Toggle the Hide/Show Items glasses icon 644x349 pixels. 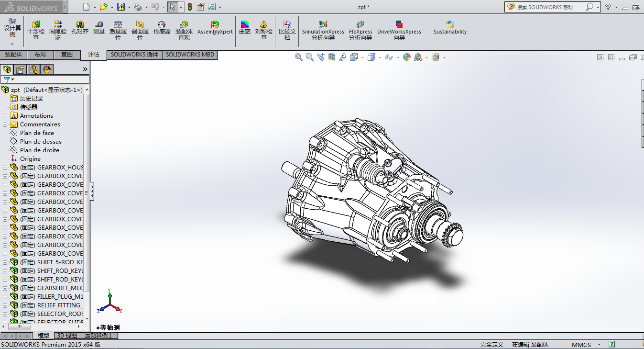pyautogui.click(x=389, y=57)
